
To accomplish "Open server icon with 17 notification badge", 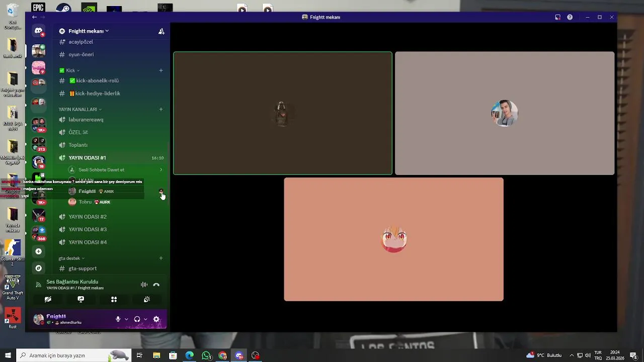I will click(x=39, y=215).
